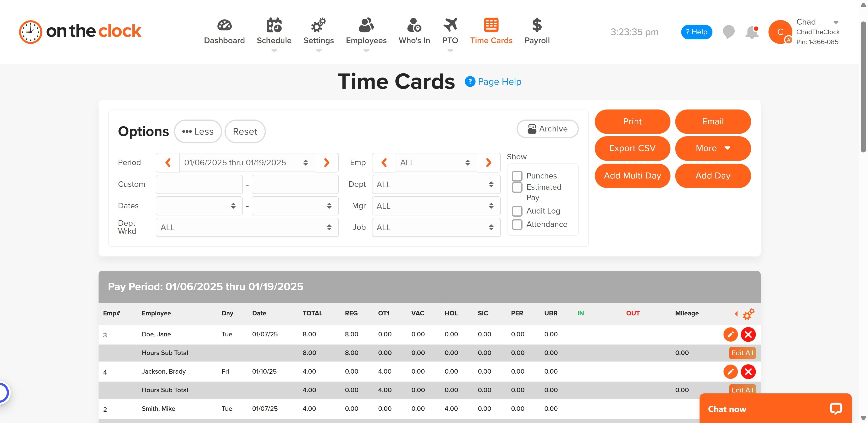
Task: Check the Audit Log option
Action: click(517, 211)
